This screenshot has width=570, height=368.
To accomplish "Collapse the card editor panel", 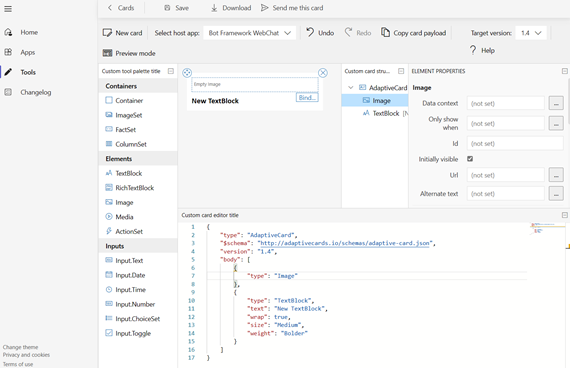I will (565, 215).
